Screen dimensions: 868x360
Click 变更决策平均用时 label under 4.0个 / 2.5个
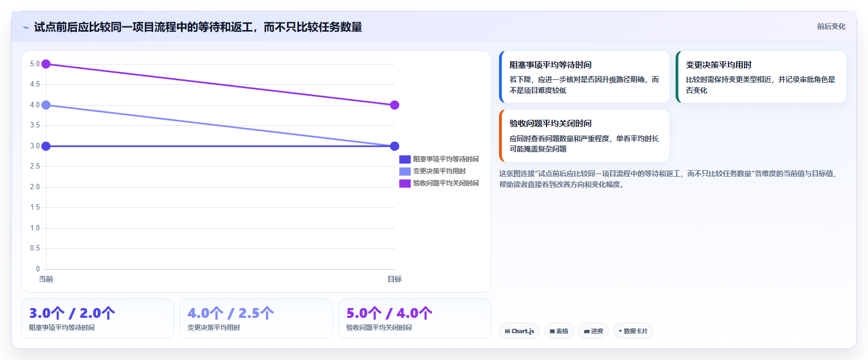click(214, 328)
